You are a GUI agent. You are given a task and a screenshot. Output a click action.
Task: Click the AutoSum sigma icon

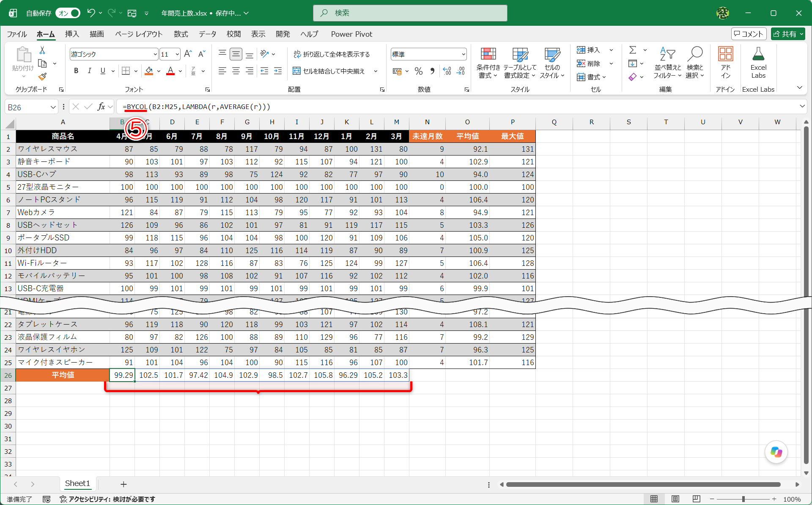633,50
